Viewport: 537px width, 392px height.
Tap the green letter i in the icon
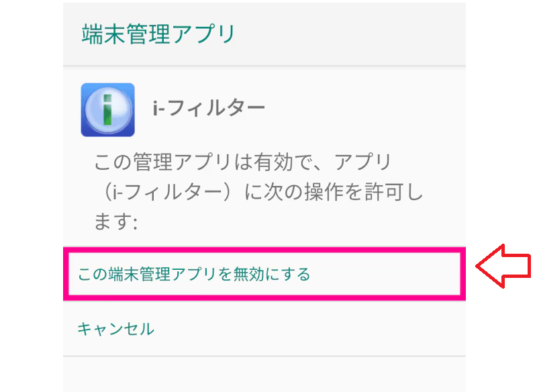coord(108,109)
